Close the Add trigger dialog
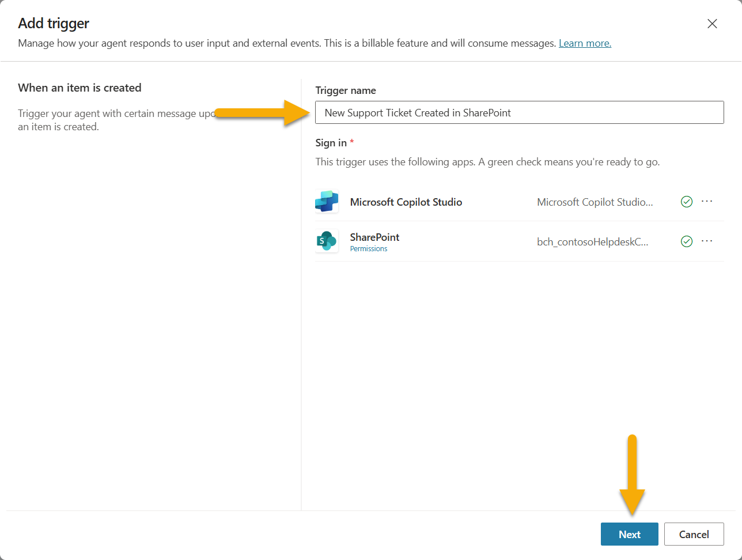The width and height of the screenshot is (742, 560). [x=712, y=24]
